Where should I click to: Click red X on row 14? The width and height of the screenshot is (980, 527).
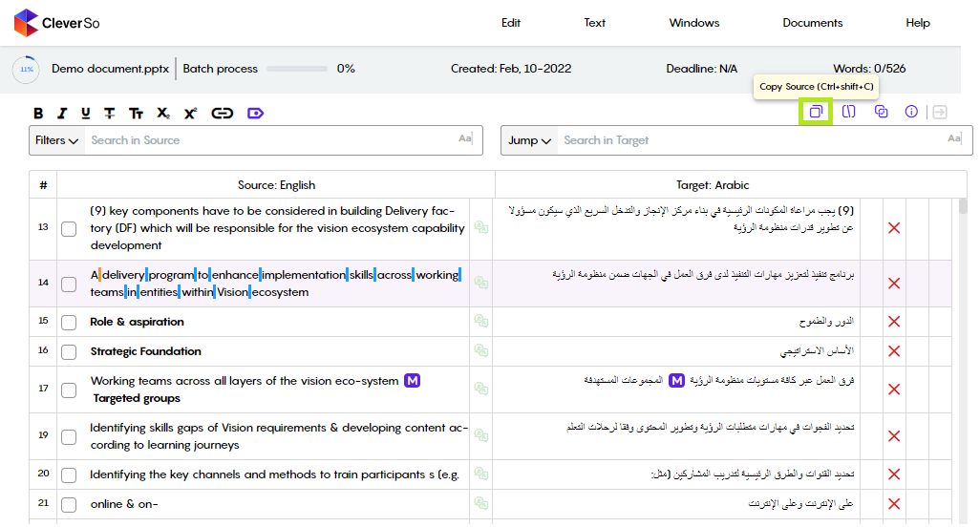[894, 284]
